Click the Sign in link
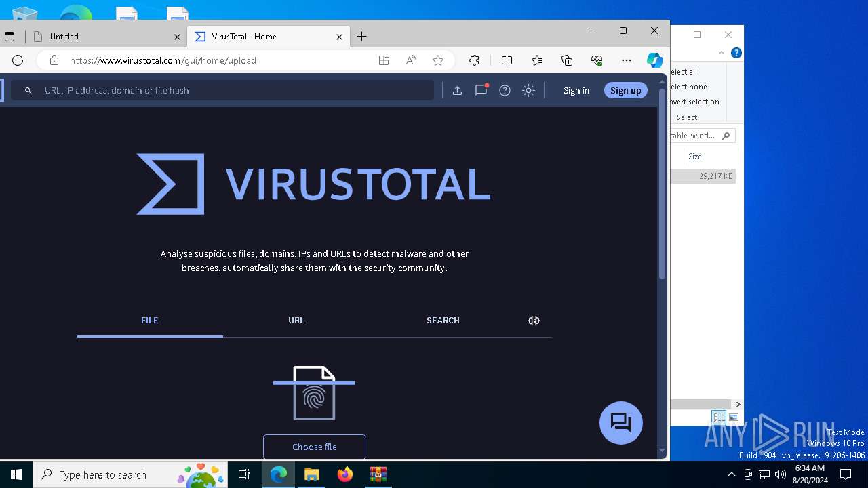868x488 pixels. coord(576,90)
